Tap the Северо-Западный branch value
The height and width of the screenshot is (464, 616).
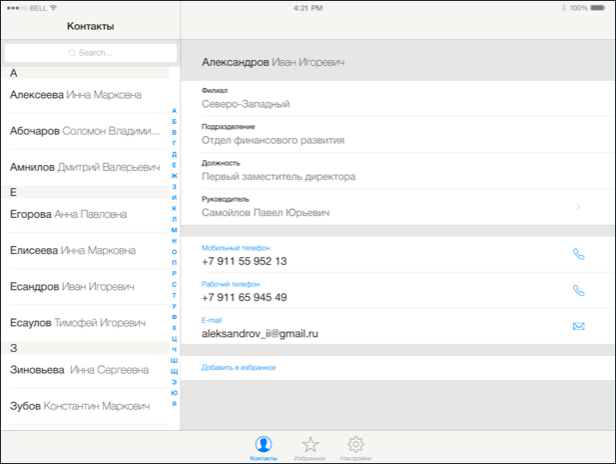(x=246, y=104)
